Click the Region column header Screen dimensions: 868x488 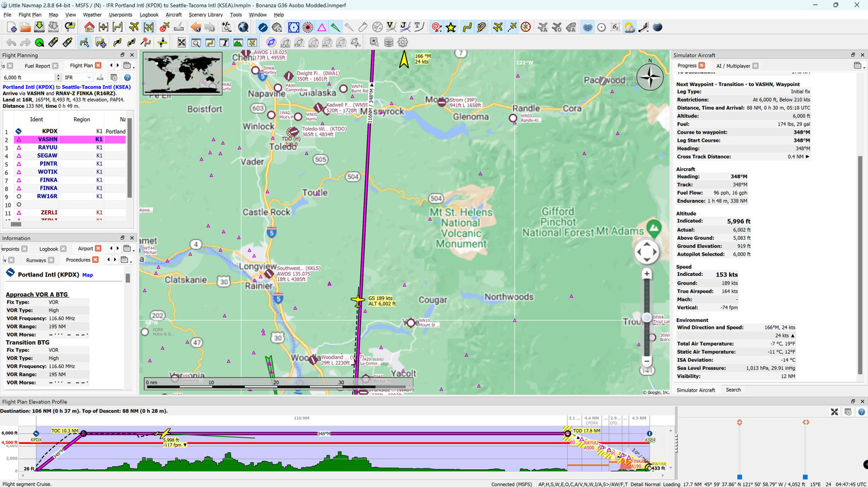point(81,119)
